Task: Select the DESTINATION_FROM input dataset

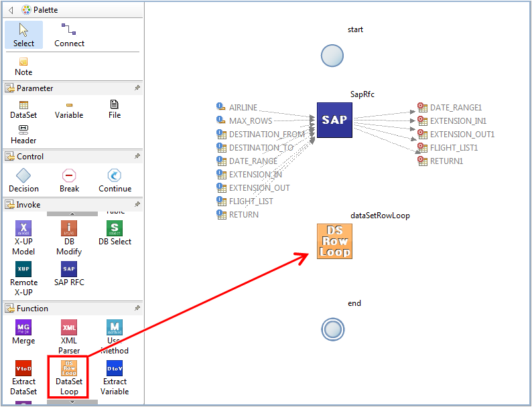Action: click(261, 135)
